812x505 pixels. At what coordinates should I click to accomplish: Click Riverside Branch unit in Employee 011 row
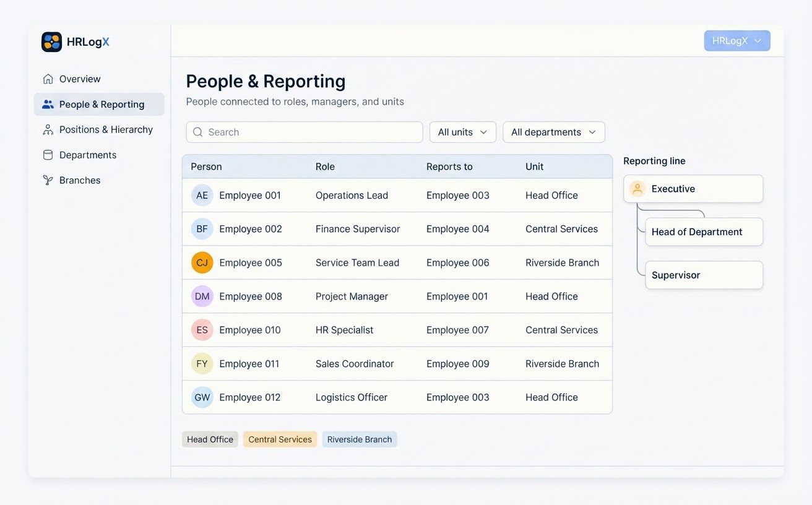coord(562,364)
